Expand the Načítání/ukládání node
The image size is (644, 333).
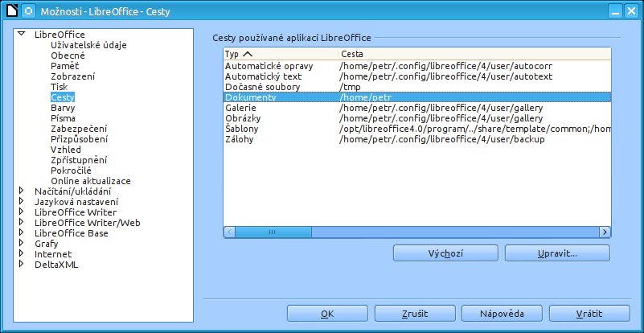22,191
